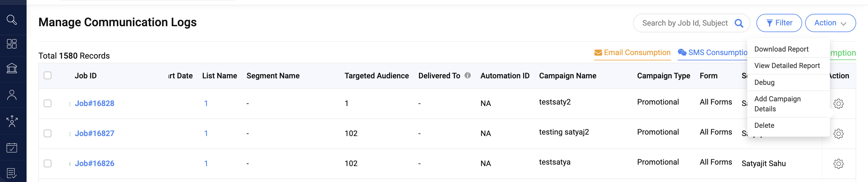Open the dashboard grid icon in sidebar
Viewport: 868px width, 182px height.
[x=12, y=44]
